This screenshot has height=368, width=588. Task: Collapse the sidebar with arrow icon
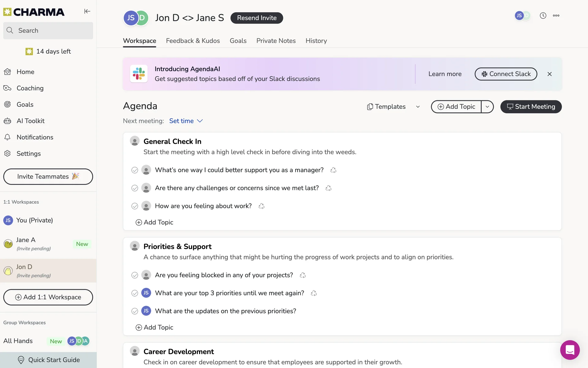pyautogui.click(x=87, y=11)
